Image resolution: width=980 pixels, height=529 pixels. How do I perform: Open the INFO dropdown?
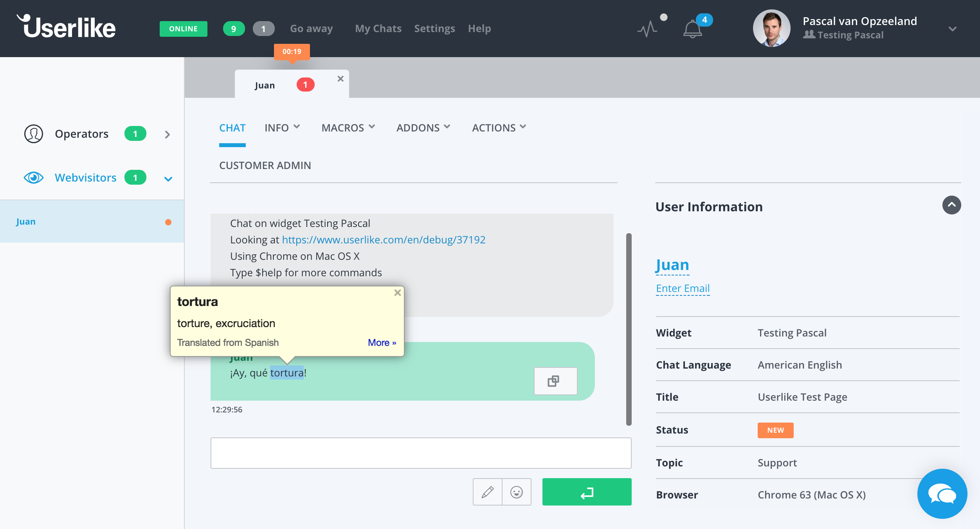coord(282,128)
